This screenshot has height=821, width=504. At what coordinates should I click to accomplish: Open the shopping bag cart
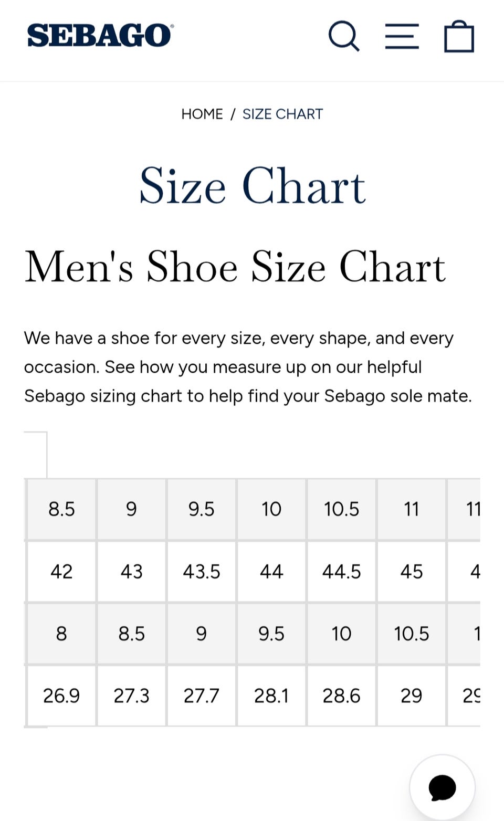459,36
